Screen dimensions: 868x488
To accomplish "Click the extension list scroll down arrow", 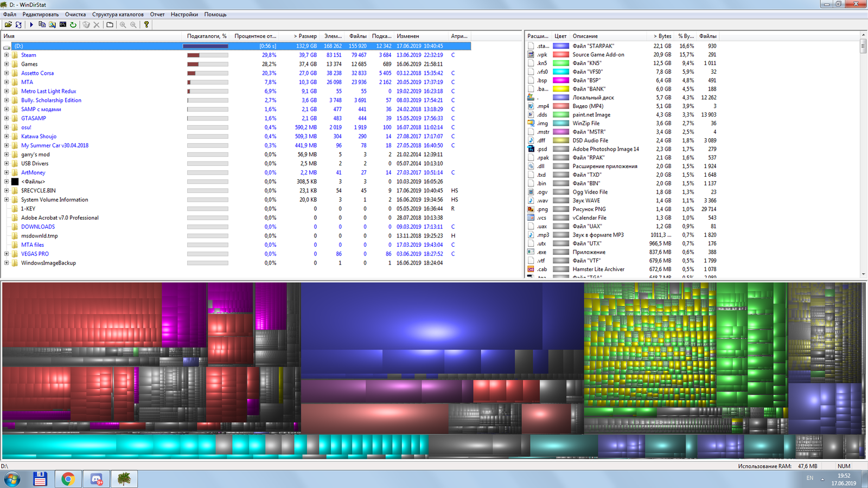I will pyautogui.click(x=863, y=274).
